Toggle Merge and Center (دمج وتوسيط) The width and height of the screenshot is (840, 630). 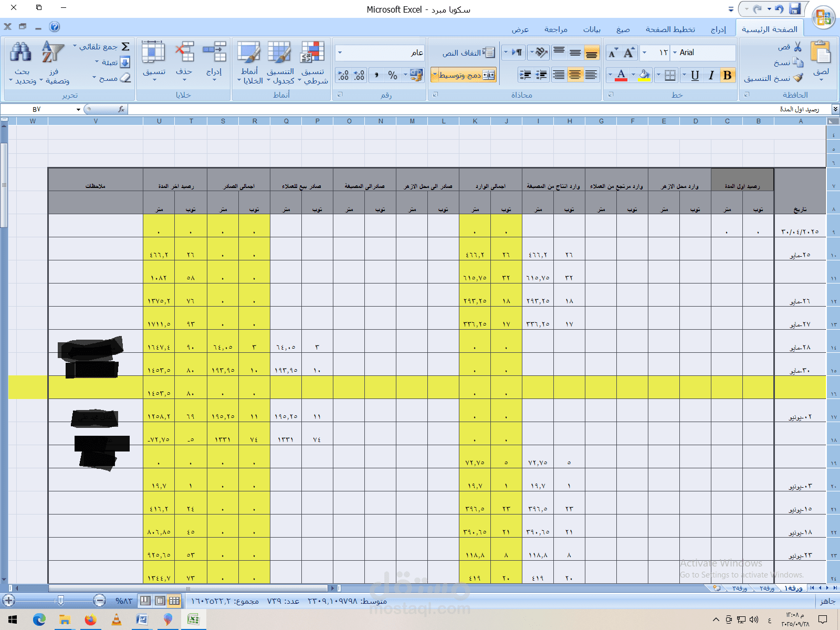466,75
